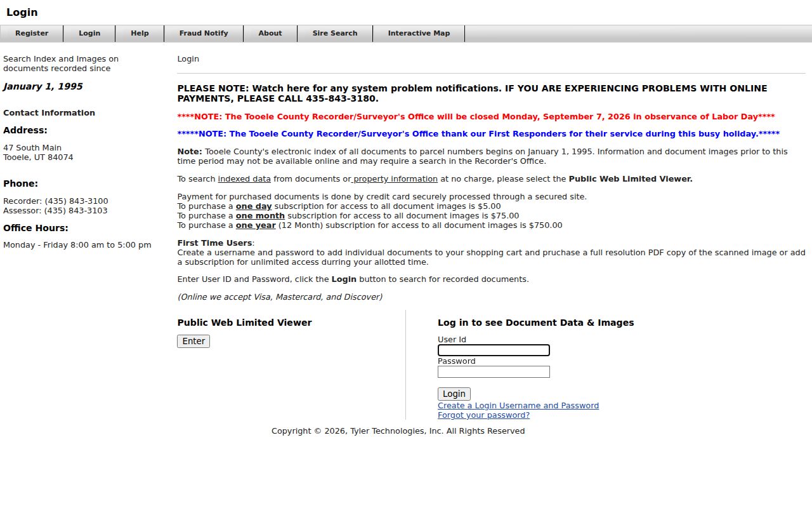Image resolution: width=812 pixels, height=508 pixels.
Task: Go to the About page
Action: 270,34
